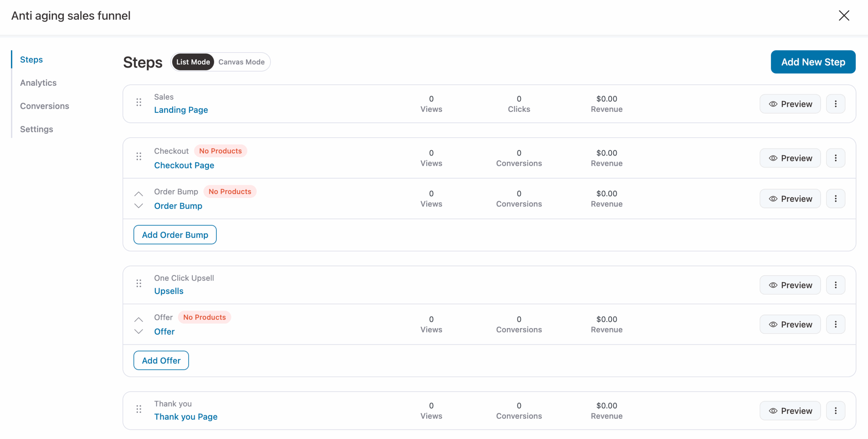Click One Click Upsell label

[x=184, y=278]
